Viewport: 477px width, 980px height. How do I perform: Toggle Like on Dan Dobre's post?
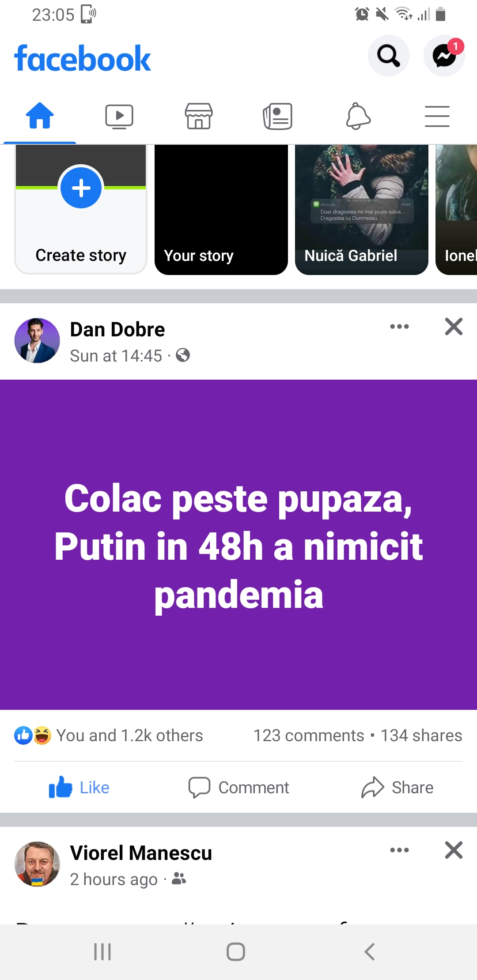pos(79,788)
